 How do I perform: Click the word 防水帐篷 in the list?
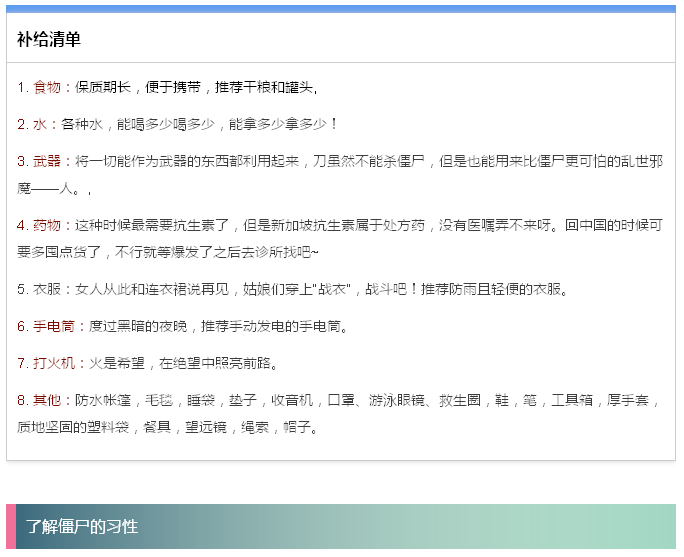(101, 400)
